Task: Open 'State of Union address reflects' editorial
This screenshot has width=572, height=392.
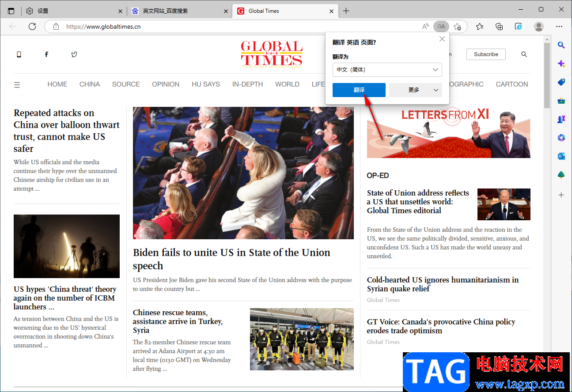Action: tap(418, 202)
